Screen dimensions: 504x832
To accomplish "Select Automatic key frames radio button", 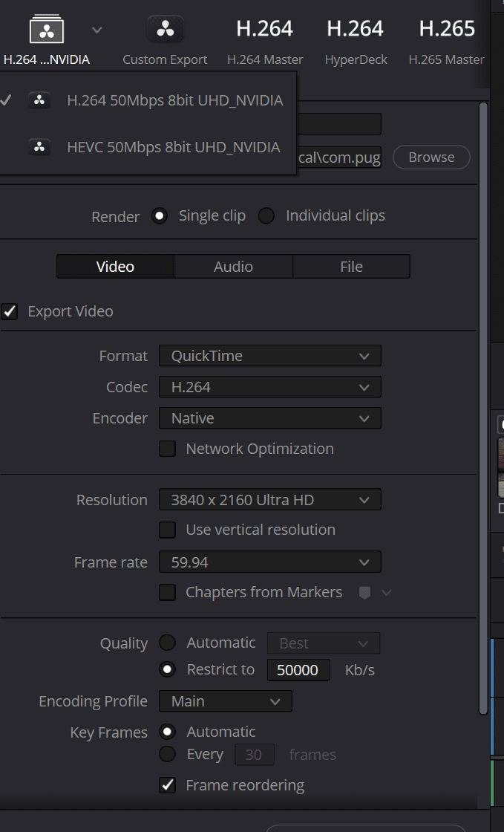I will [168, 732].
